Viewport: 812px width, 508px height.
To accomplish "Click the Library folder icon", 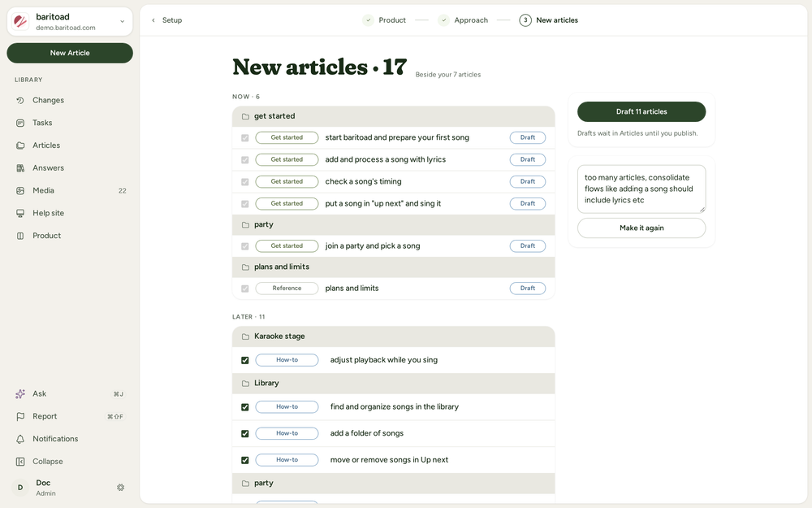I will [x=245, y=383].
